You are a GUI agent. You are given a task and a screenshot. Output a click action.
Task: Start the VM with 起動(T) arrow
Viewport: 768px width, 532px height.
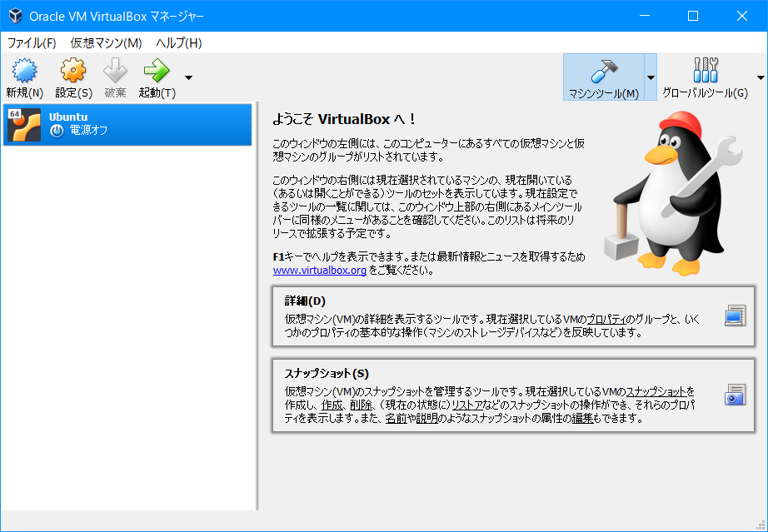pyautogui.click(x=157, y=72)
